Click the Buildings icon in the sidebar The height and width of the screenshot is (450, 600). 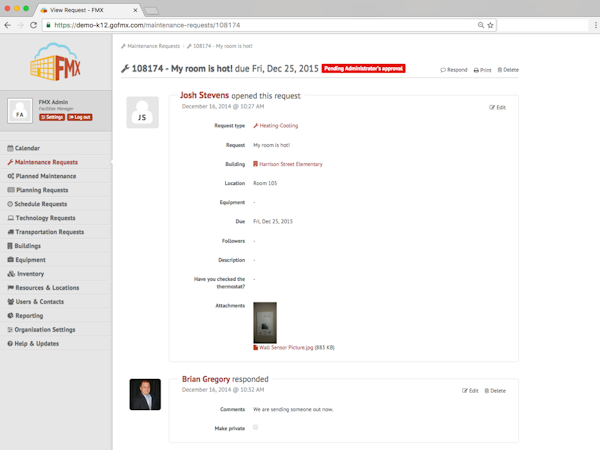tap(10, 246)
